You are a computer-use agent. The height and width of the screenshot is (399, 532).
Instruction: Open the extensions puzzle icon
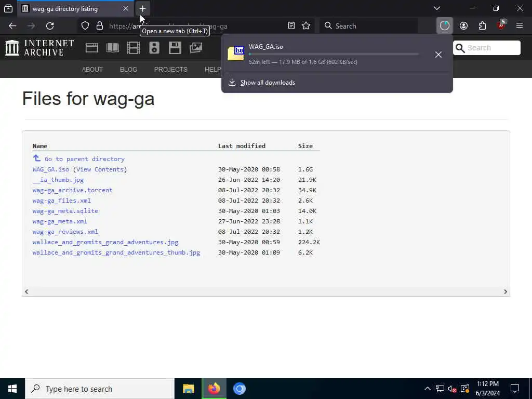(x=482, y=26)
